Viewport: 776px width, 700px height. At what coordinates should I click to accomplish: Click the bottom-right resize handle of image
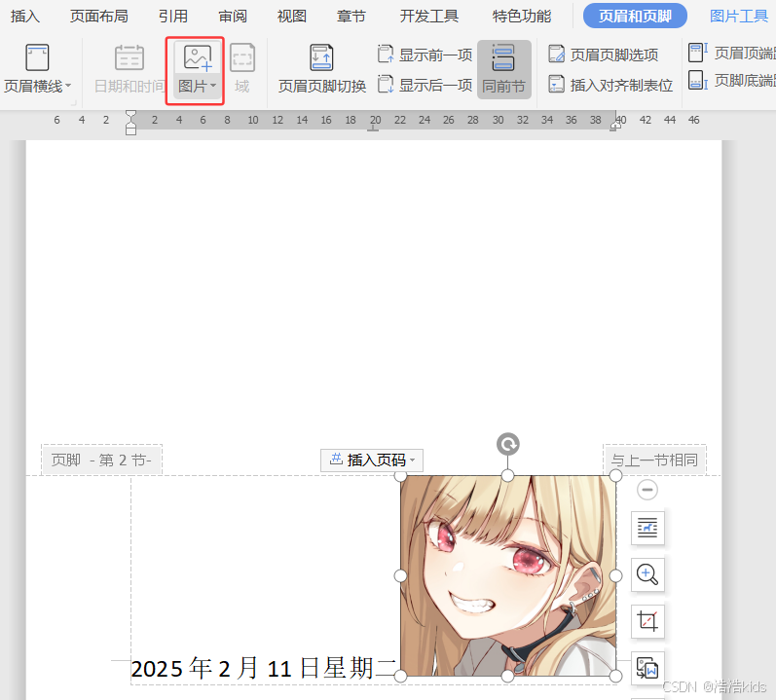tap(615, 677)
